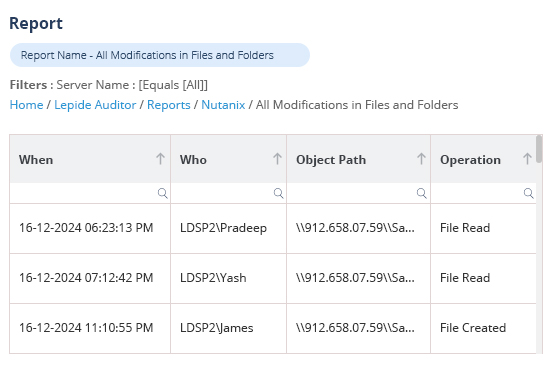Select cell 16-12-2024 07:12:42 PM
Screen dimensions: 552x380
[90, 278]
